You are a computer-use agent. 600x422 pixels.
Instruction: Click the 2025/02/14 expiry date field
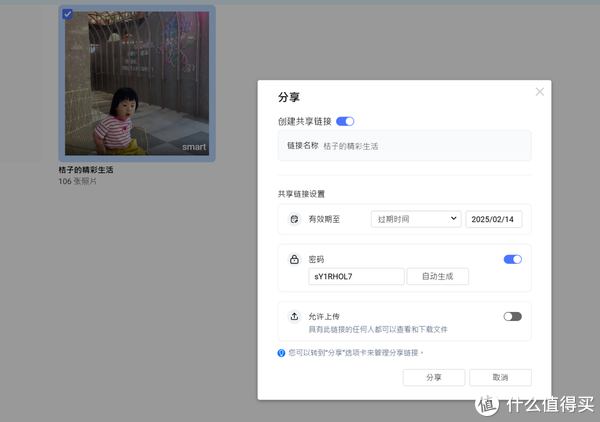coord(494,219)
